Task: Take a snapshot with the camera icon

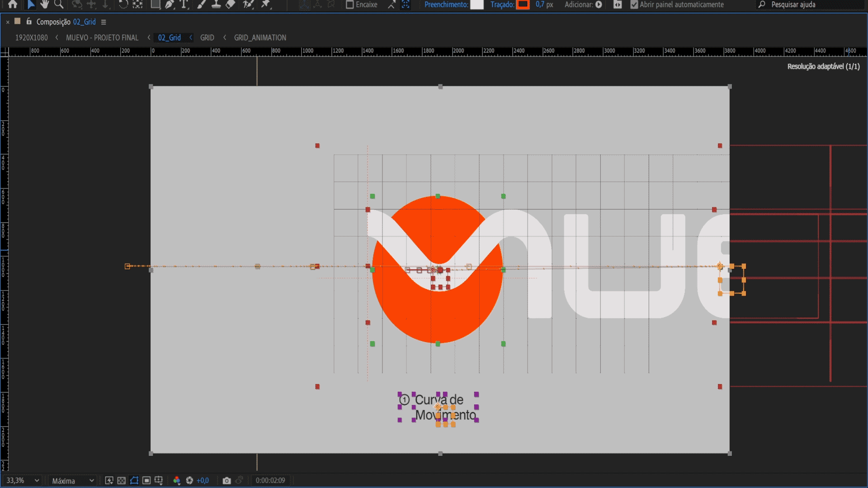Action: tap(226, 480)
